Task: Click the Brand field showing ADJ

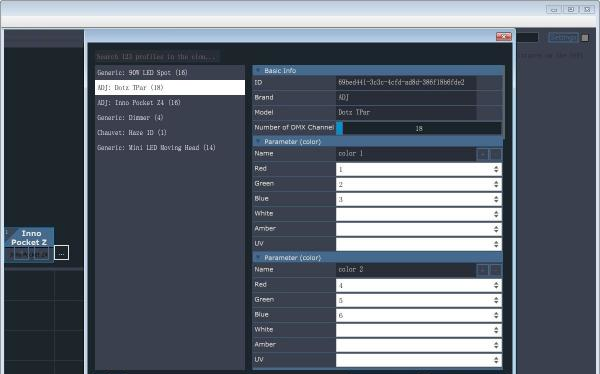Action: click(406, 98)
